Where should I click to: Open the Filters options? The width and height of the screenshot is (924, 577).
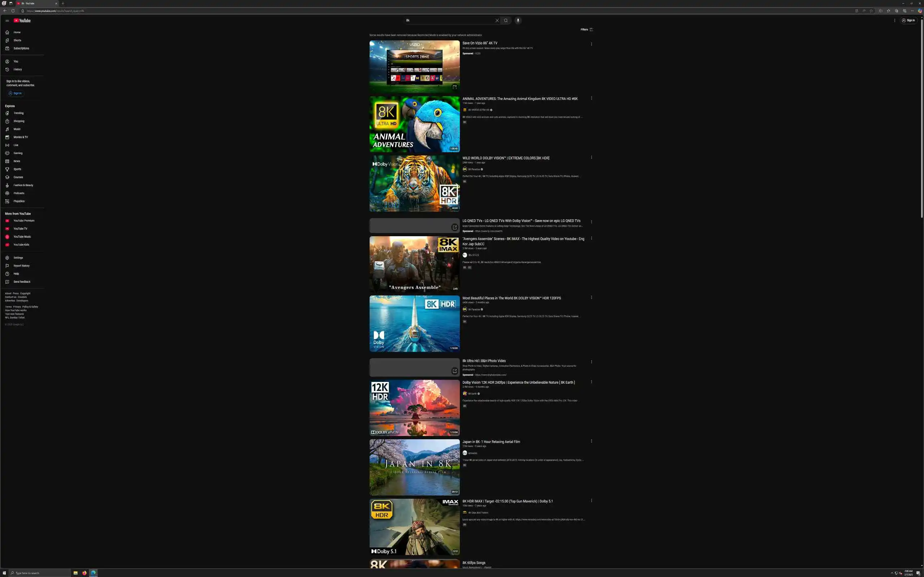[587, 29]
